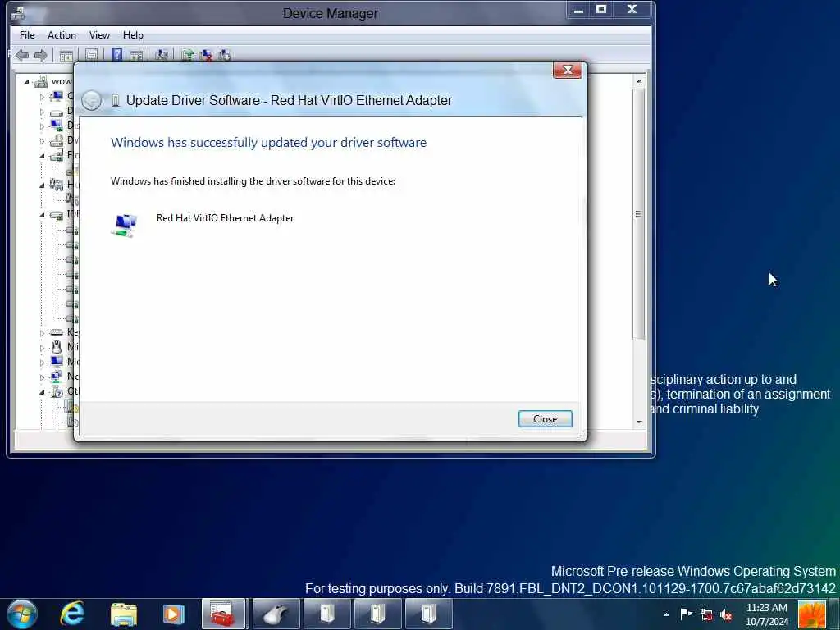This screenshot has width=840, height=630.
Task: Click the muted volume speaker tray icon
Action: (727, 615)
